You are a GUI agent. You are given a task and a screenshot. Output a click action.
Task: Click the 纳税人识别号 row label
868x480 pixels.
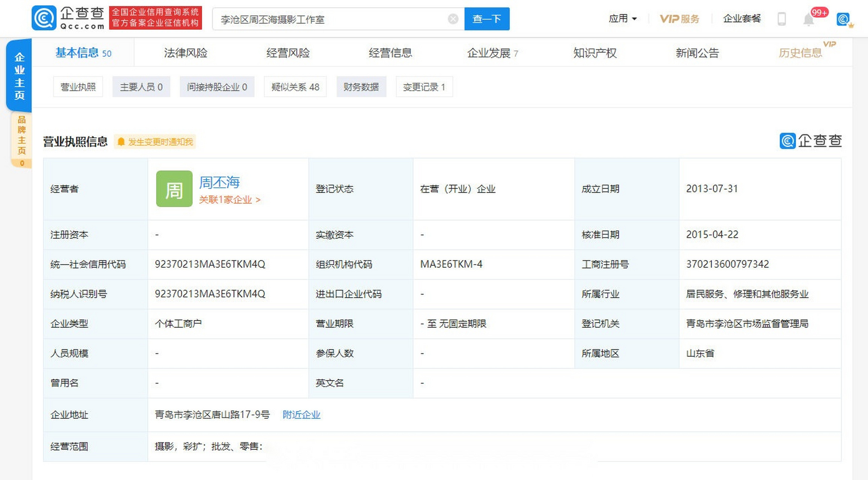(79, 294)
